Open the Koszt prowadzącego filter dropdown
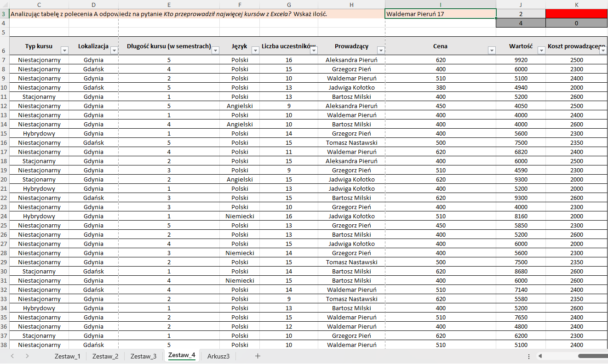 603,51
